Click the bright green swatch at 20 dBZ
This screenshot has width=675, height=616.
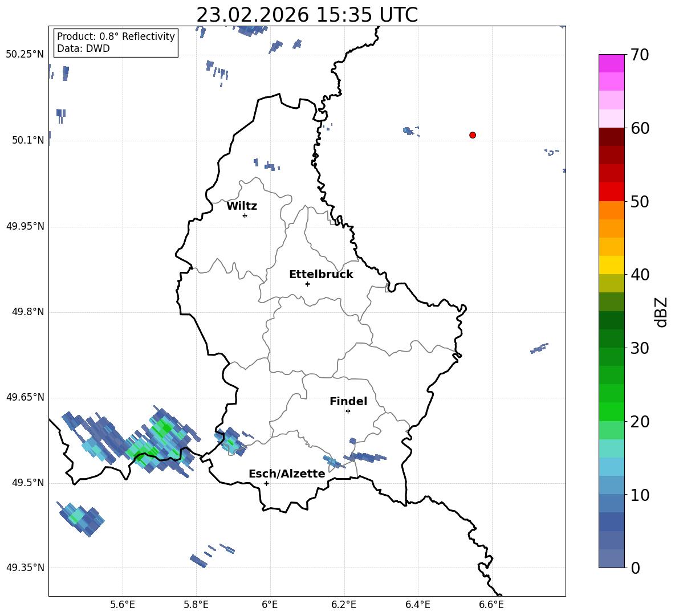point(611,411)
